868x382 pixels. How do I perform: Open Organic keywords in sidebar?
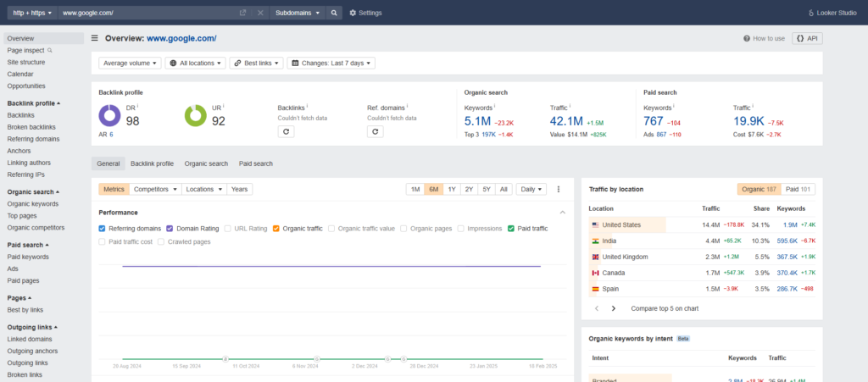[33, 204]
